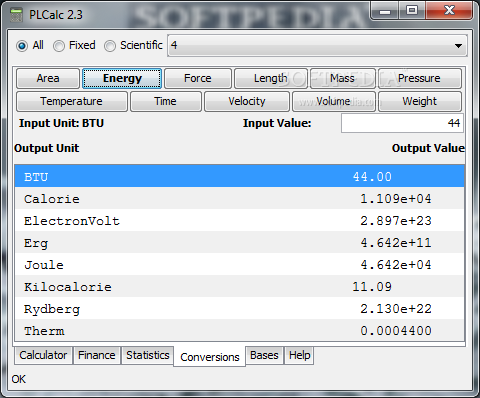Click the 4.642e+04 Joule value
Image resolution: width=480 pixels, height=398 pixels.
[396, 265]
